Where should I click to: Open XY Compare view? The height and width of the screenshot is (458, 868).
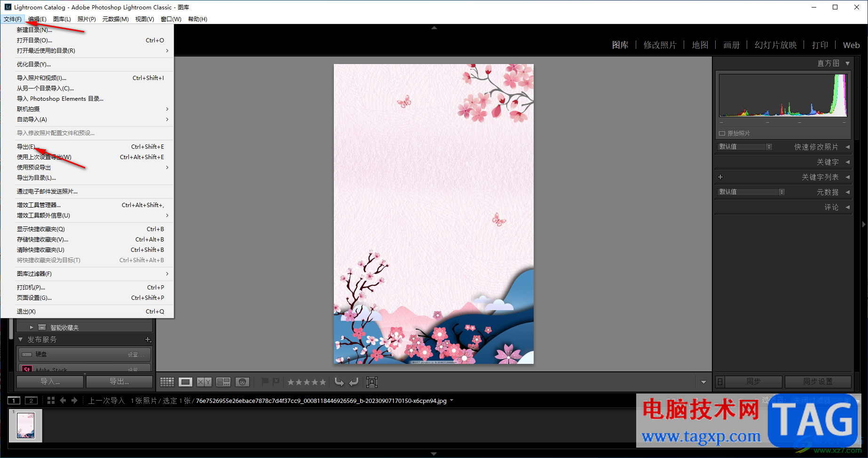click(204, 382)
